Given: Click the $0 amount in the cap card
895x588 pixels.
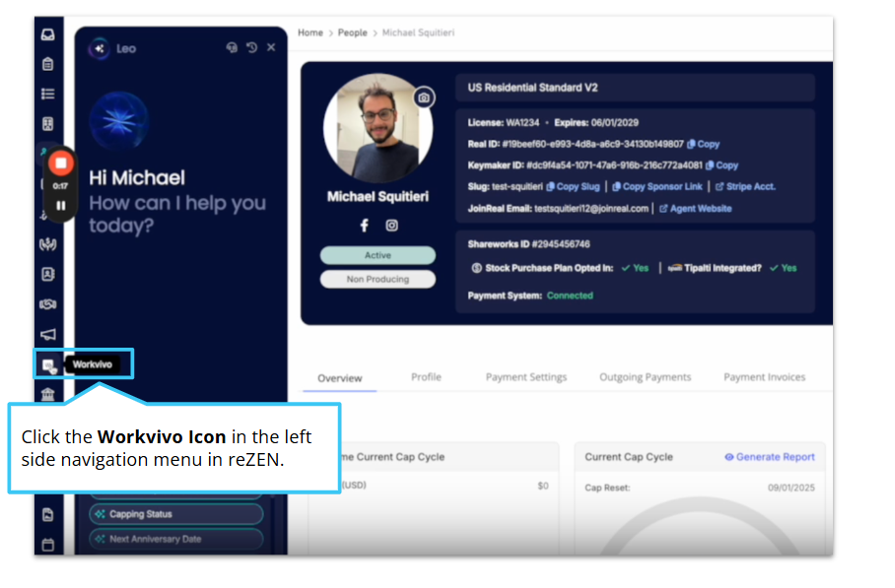Looking at the screenshot, I should [543, 486].
